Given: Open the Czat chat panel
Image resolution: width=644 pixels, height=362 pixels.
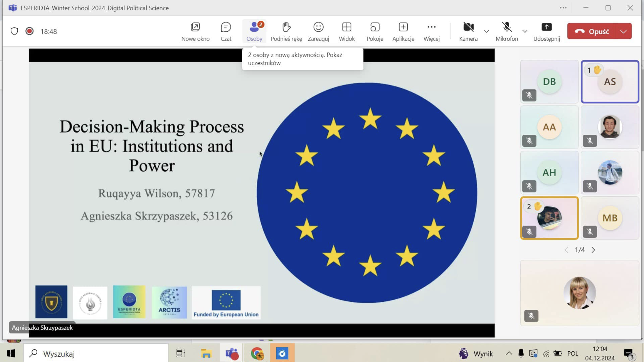Looking at the screenshot, I should tap(226, 31).
